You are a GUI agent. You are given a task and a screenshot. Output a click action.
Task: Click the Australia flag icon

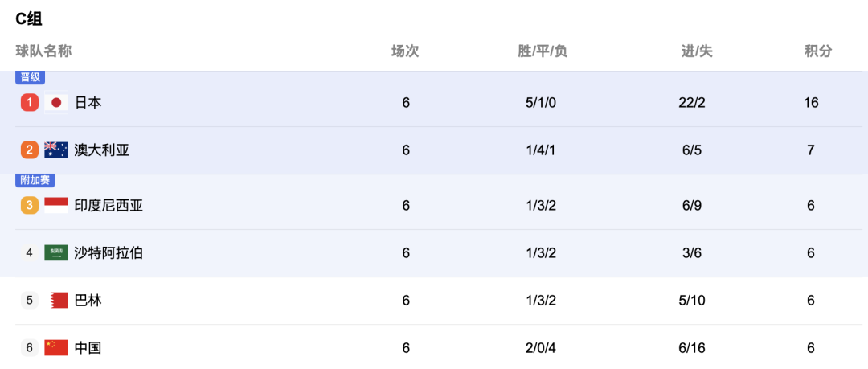tap(56, 150)
